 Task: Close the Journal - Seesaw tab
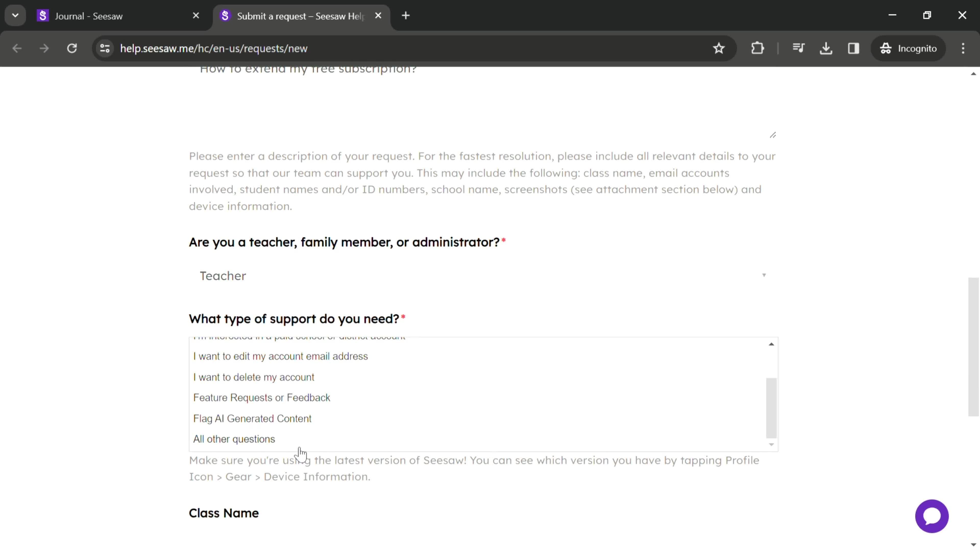point(196,16)
